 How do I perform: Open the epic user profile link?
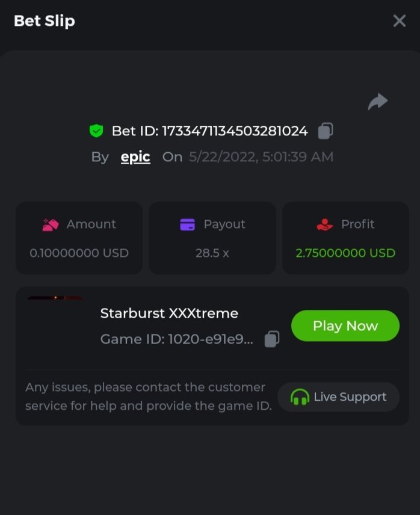coord(135,157)
